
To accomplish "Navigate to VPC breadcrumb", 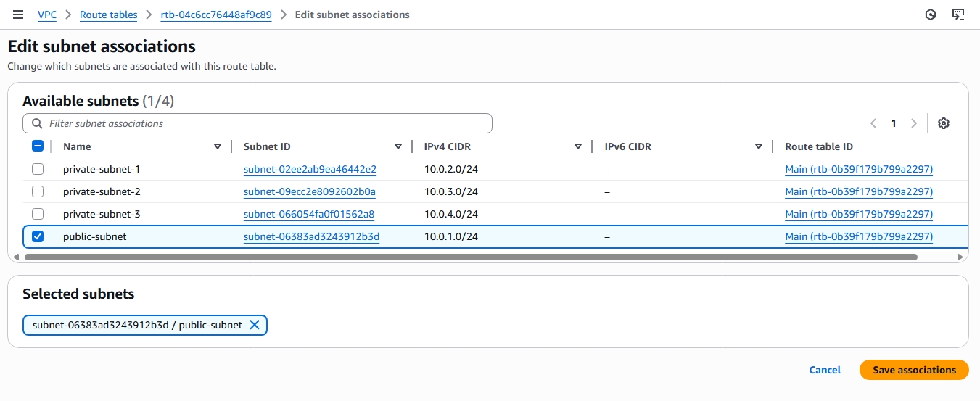I will [46, 15].
